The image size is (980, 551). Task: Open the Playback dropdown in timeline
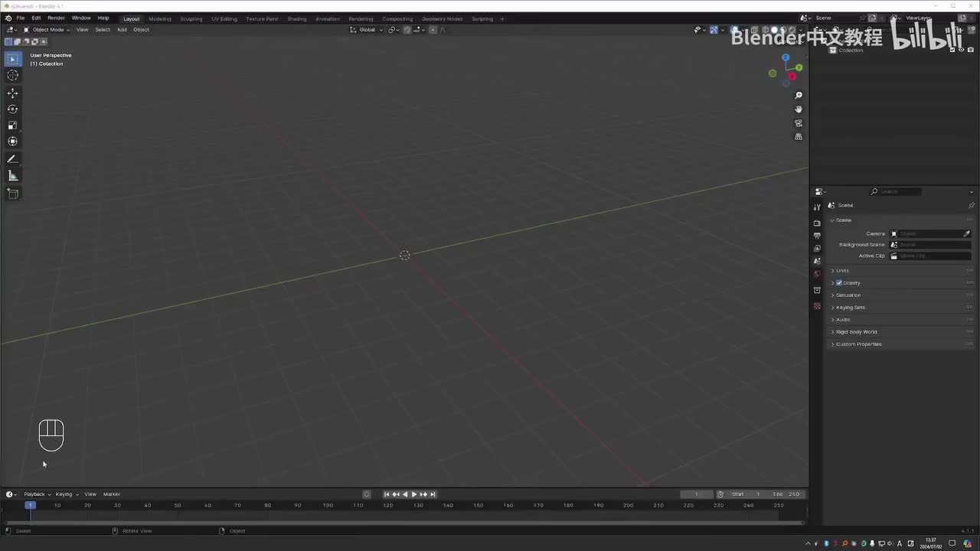pyautogui.click(x=37, y=494)
